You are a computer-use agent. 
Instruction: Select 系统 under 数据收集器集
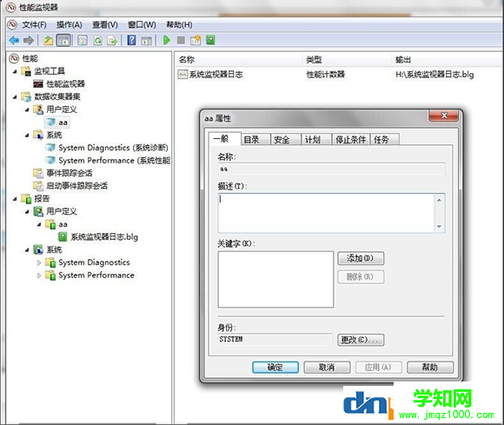54,135
